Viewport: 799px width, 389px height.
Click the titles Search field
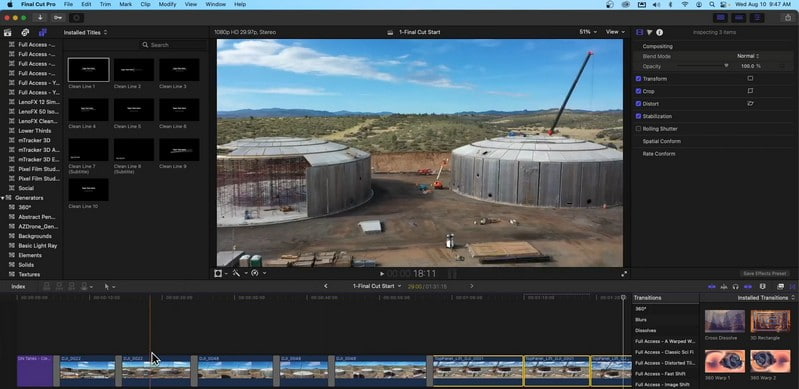point(173,45)
